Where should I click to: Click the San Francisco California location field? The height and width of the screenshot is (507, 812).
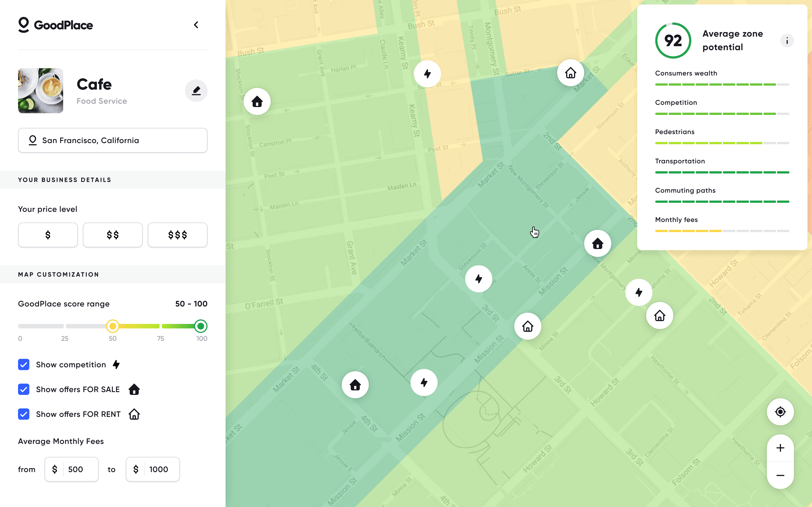click(113, 140)
